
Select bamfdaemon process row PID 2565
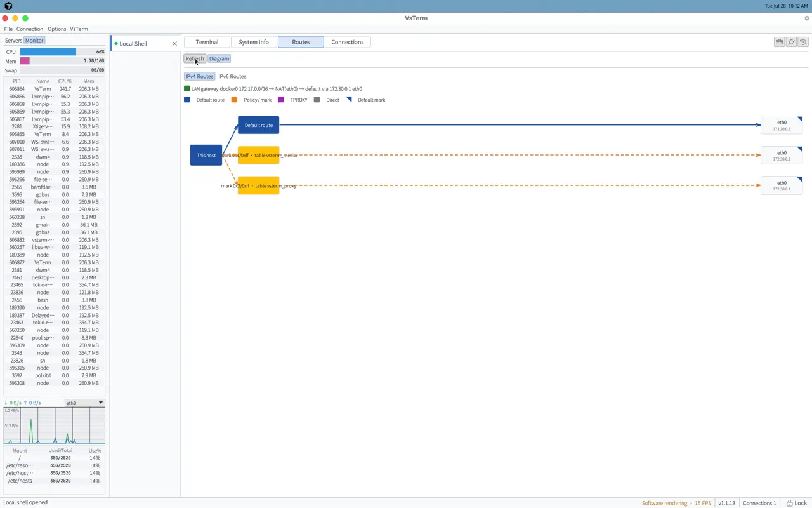(x=54, y=187)
